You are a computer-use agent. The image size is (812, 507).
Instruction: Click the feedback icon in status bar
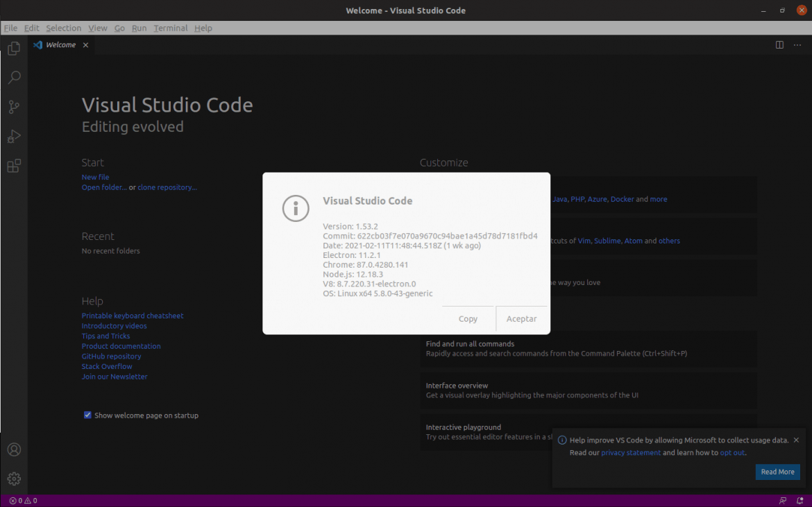coord(782,501)
